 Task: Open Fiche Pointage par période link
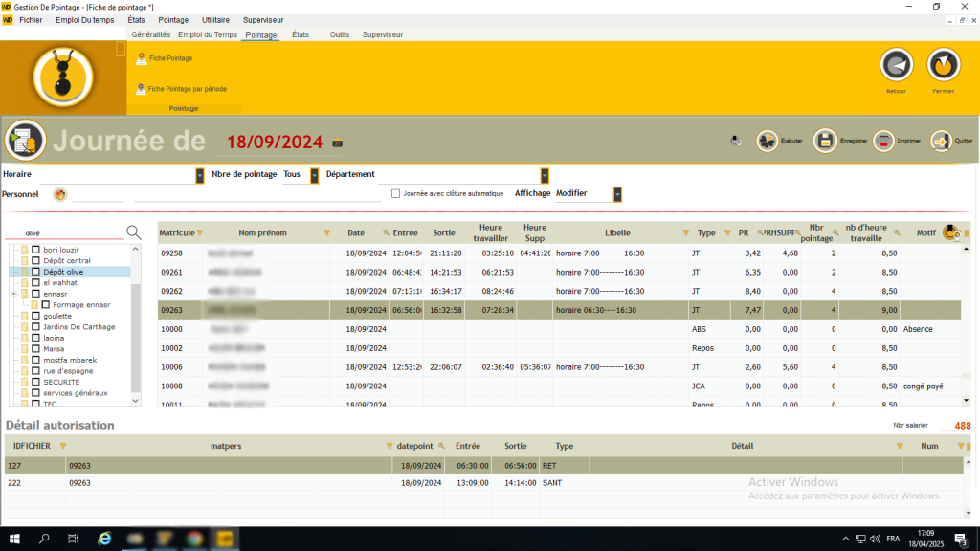coord(187,89)
